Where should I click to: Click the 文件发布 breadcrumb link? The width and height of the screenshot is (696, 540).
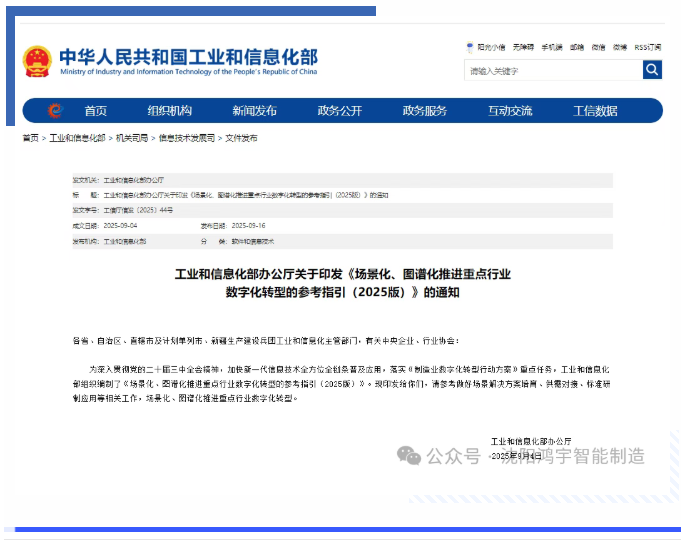point(241,138)
